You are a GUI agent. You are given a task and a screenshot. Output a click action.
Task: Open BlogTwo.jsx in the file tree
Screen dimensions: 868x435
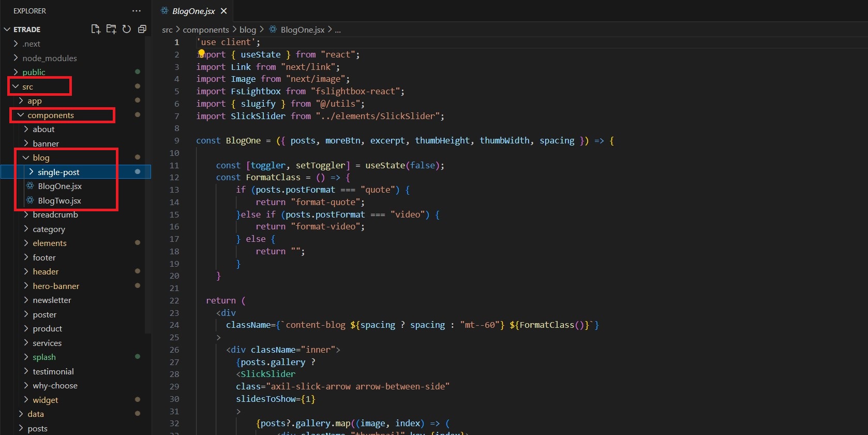(59, 200)
